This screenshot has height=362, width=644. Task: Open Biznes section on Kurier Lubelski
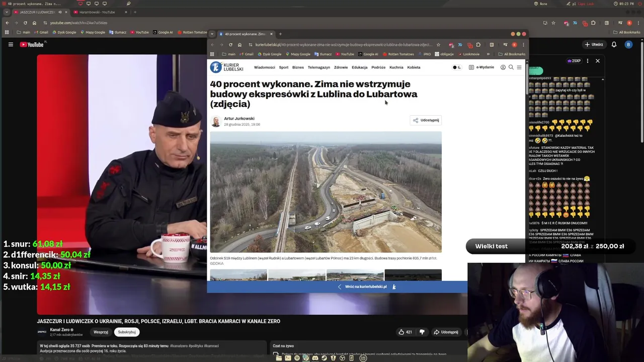(298, 67)
